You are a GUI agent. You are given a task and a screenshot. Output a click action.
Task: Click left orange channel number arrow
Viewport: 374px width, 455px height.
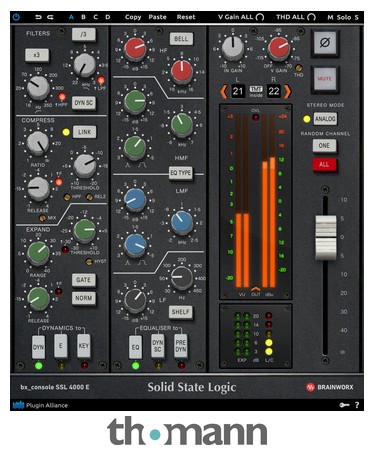click(224, 91)
